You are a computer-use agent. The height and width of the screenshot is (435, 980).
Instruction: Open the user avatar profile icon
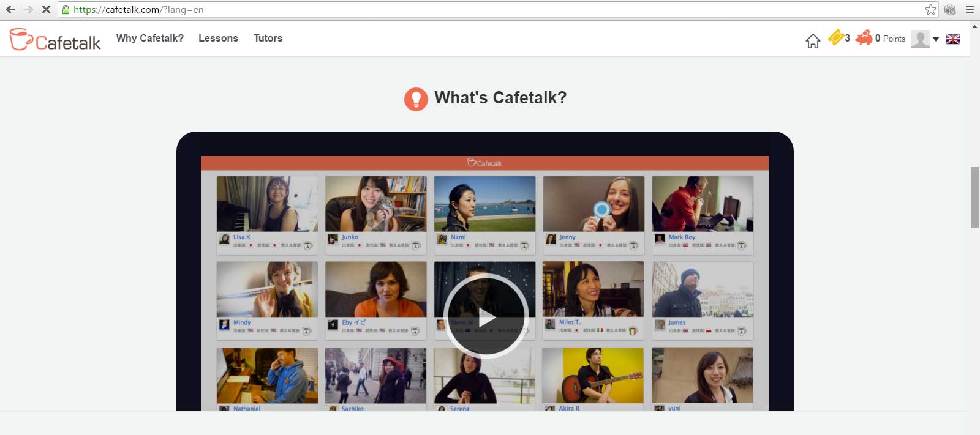(920, 39)
